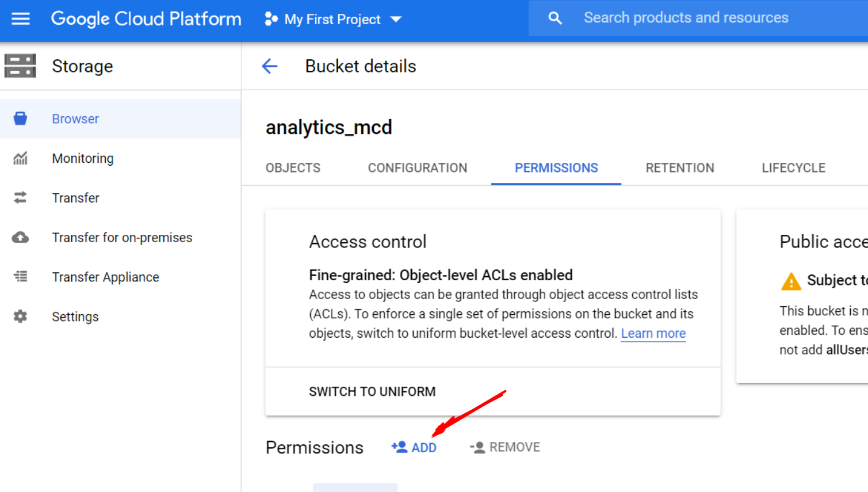Click the Transfer arrows icon
The height and width of the screenshot is (492, 868).
pos(20,197)
